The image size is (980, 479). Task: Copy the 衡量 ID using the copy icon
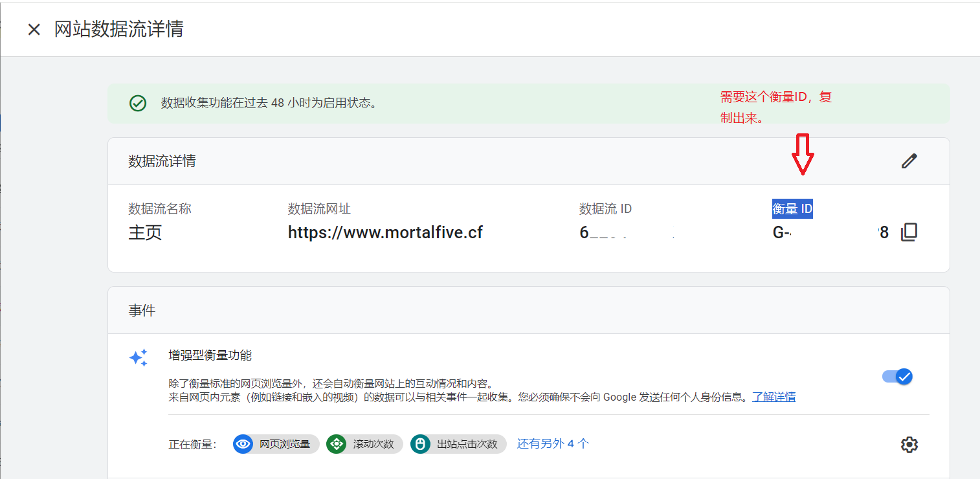909,232
